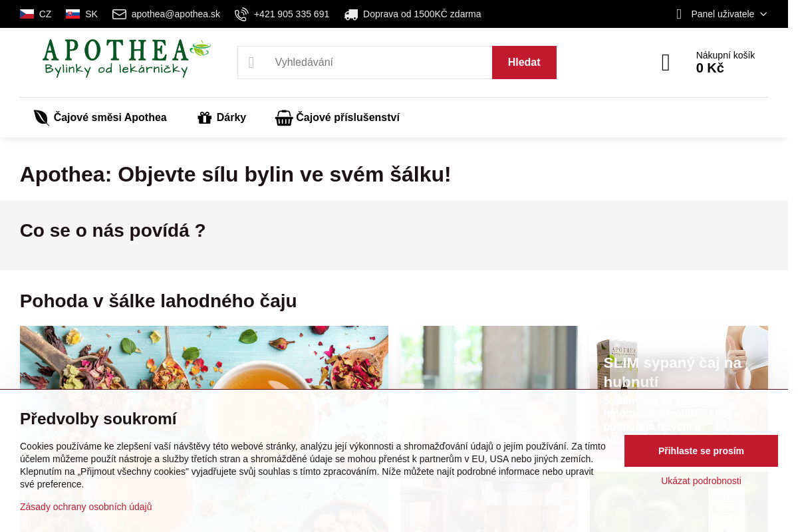Click the Apothea: Objevte sílu bylin heading
Image resolution: width=798 pixels, height=532 pixels.
pyautogui.click(x=235, y=174)
